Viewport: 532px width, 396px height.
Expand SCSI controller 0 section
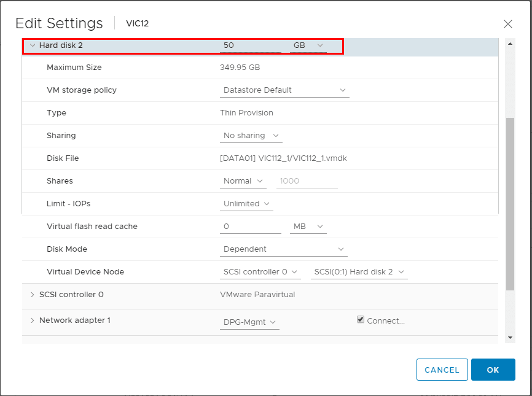(32, 295)
